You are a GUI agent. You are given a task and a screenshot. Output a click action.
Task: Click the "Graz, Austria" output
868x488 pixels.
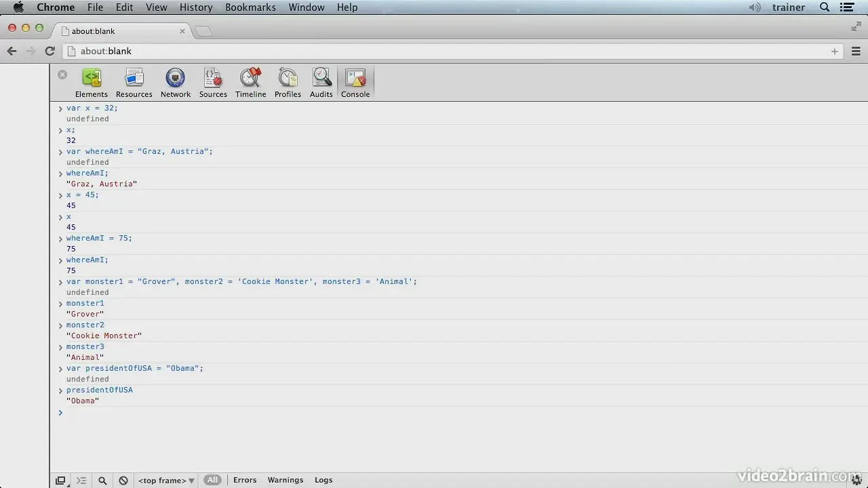tap(102, 184)
